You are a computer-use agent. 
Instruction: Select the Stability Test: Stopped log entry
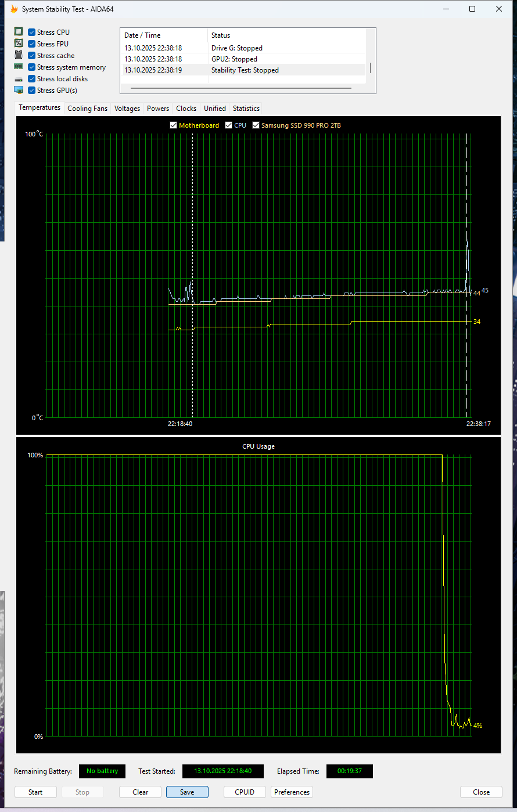pos(245,70)
